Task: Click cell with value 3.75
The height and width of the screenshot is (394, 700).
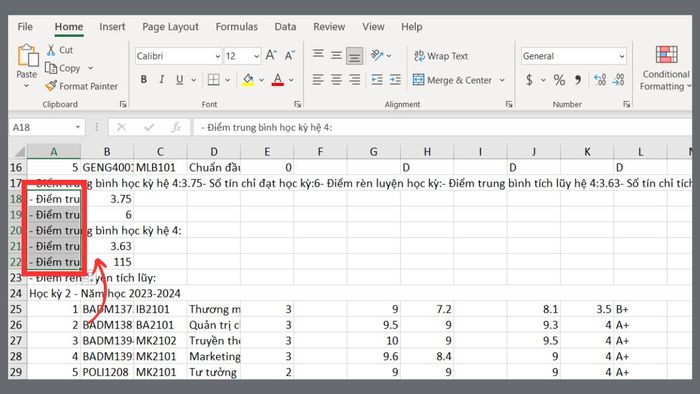Action: [x=107, y=199]
